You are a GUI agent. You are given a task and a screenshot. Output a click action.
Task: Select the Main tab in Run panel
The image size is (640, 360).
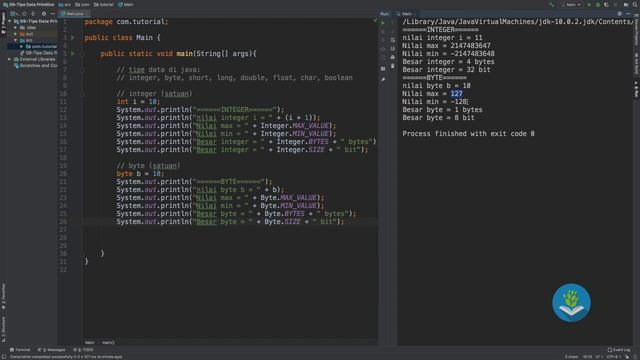click(x=407, y=13)
